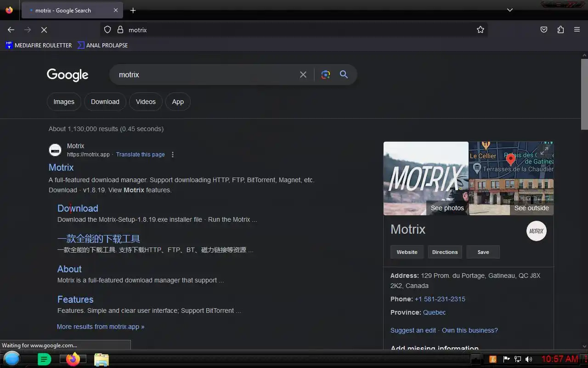This screenshot has width=588, height=368.
Task: Click the page vertical scrollbar thumb
Action: click(584, 94)
